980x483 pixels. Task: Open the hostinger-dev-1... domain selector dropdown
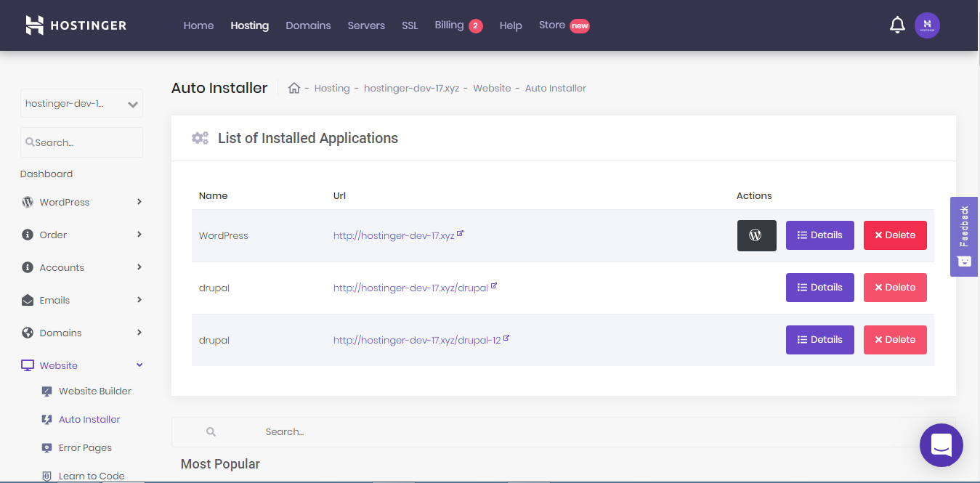(81, 103)
